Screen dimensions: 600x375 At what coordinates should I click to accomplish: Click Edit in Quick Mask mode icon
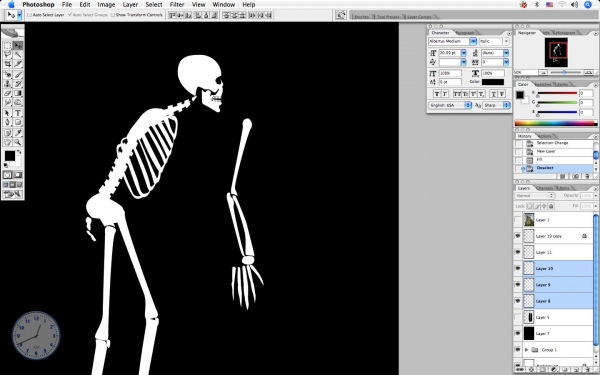18,175
